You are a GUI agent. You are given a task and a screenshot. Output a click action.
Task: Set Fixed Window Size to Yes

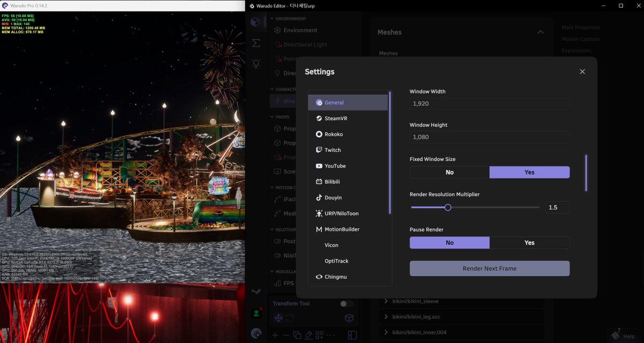click(x=530, y=172)
